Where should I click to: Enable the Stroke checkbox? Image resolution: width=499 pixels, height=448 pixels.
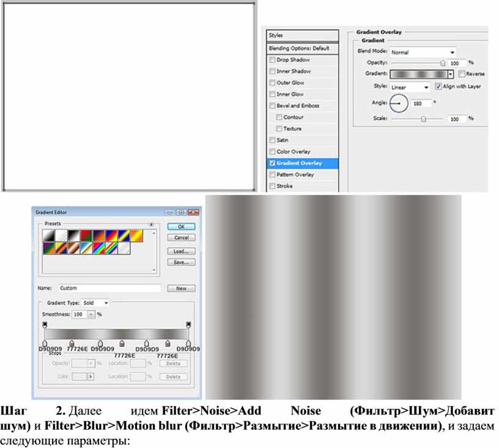pyautogui.click(x=272, y=186)
